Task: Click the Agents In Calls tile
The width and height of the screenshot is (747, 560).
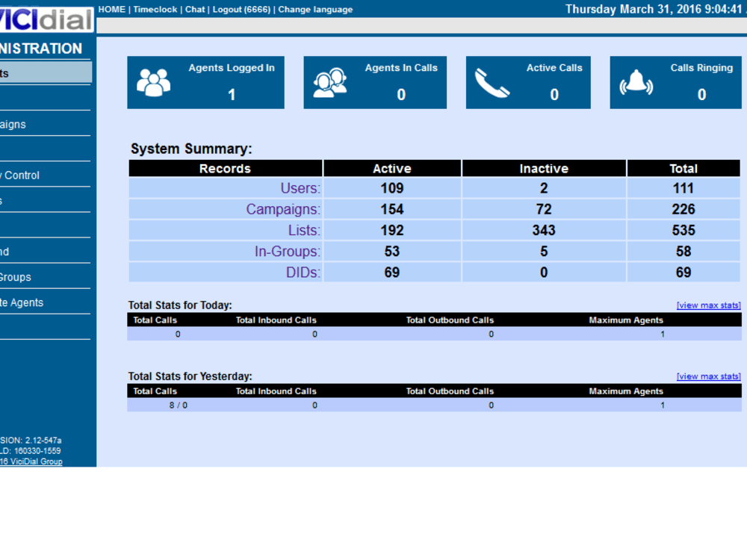Action: [x=375, y=82]
